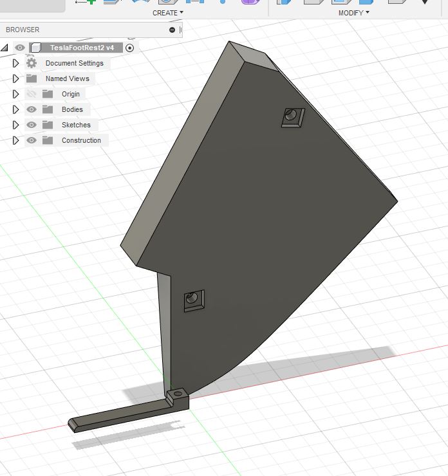Screen dimensions: 448x476
Task: Select the upper square nut recess on model
Action: pos(293,118)
